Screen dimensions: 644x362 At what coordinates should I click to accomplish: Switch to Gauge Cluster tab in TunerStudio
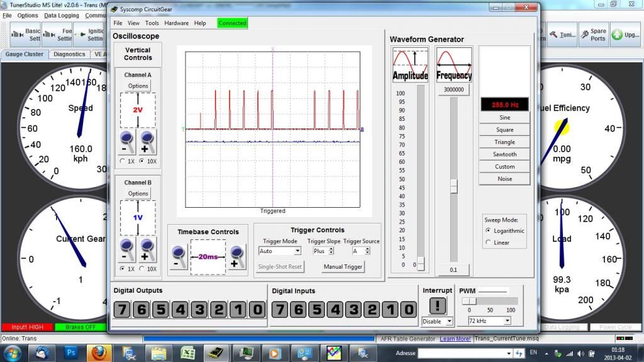[25, 54]
